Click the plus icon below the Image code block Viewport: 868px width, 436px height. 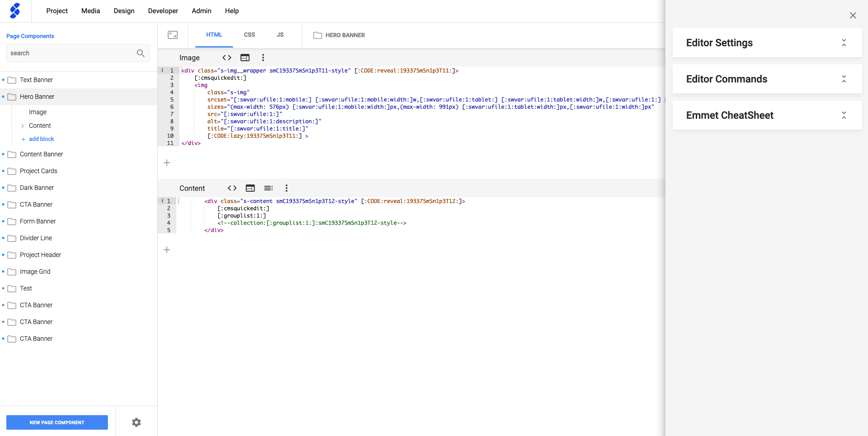[x=167, y=163]
